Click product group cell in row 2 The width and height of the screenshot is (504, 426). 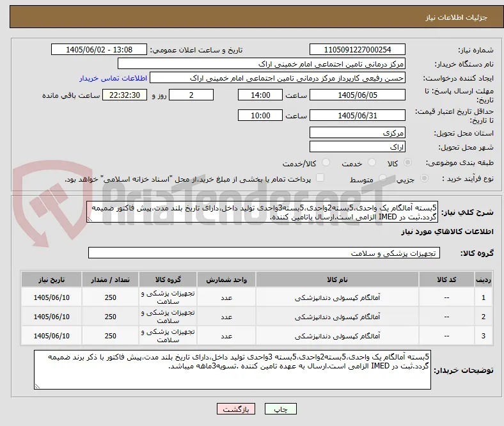(x=168, y=317)
